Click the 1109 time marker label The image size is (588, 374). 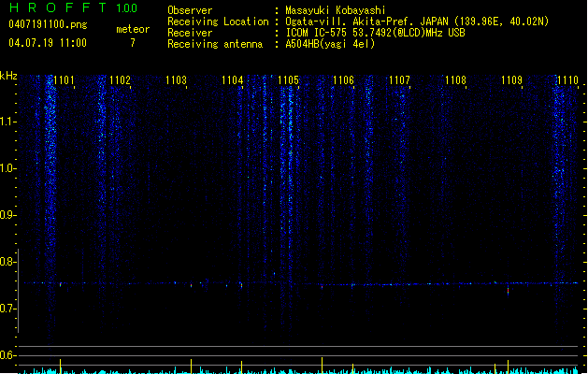pyautogui.click(x=511, y=80)
